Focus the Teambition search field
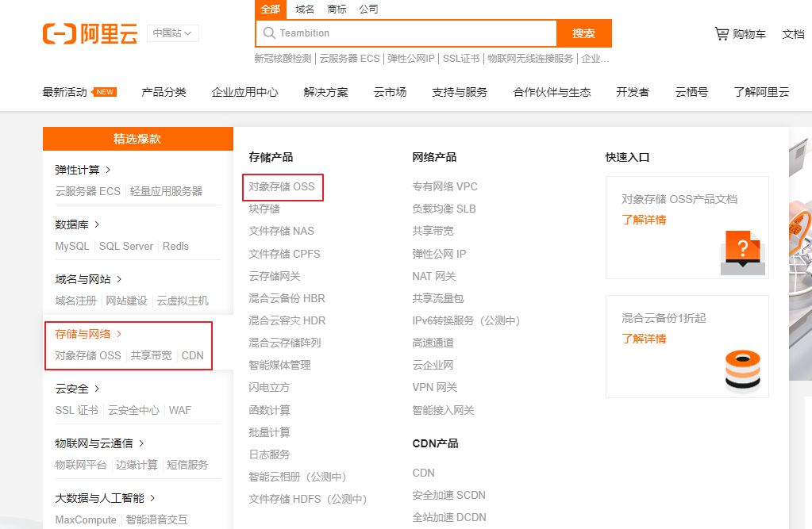 [x=406, y=33]
